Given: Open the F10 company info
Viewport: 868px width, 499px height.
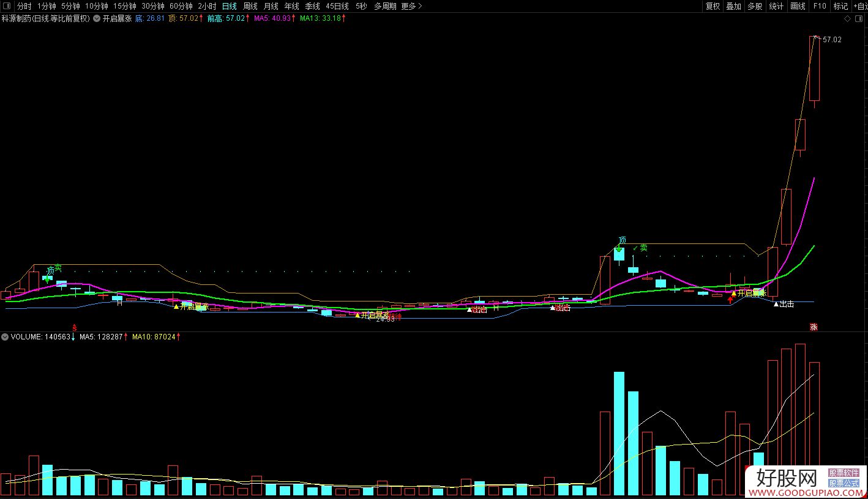Looking at the screenshot, I should 820,6.
